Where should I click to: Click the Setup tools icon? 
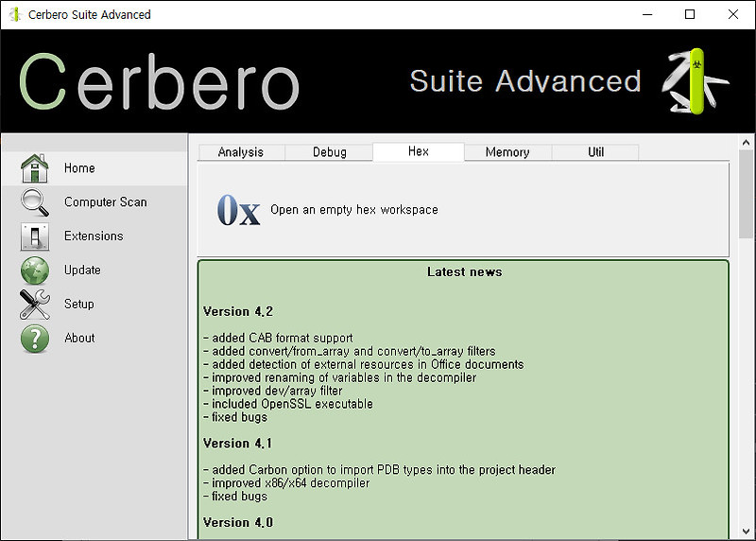coord(35,305)
